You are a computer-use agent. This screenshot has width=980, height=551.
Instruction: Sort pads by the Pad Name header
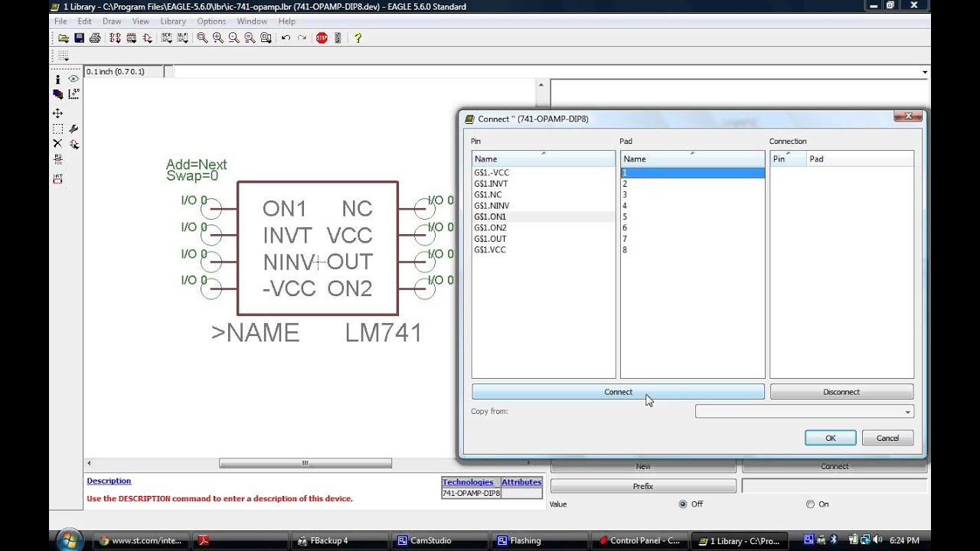pos(692,158)
